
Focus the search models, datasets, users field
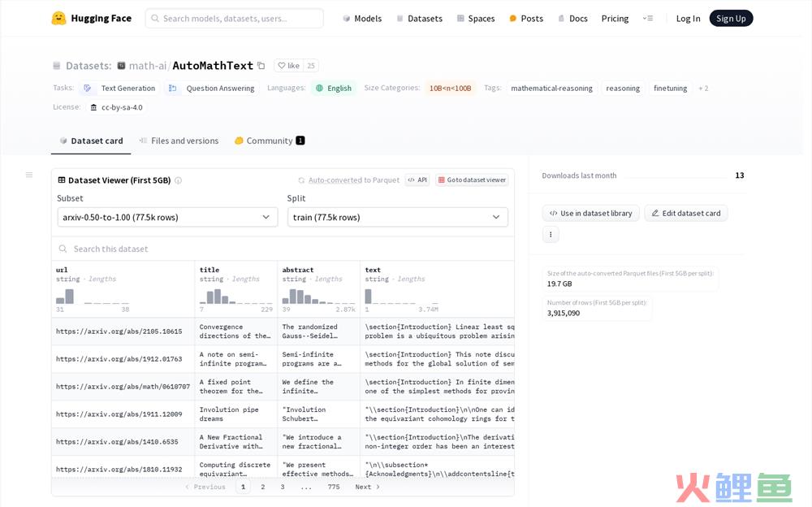click(234, 18)
